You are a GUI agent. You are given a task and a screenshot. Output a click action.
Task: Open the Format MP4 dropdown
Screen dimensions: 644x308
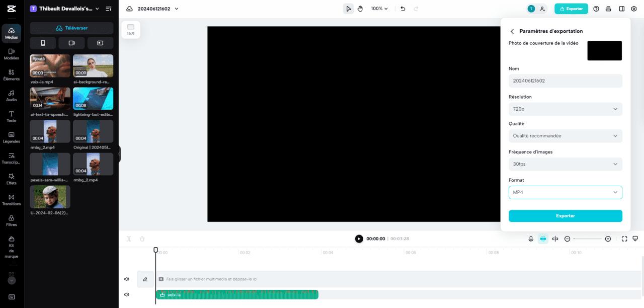566,192
